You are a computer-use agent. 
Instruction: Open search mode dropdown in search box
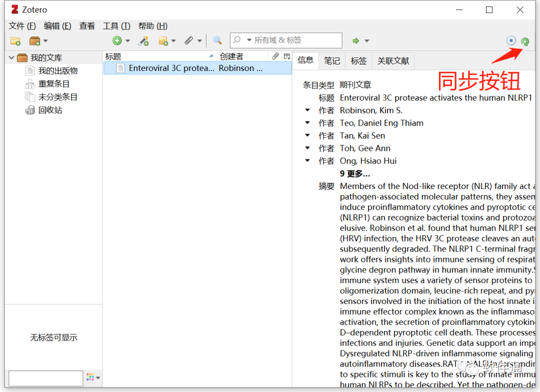(x=249, y=40)
